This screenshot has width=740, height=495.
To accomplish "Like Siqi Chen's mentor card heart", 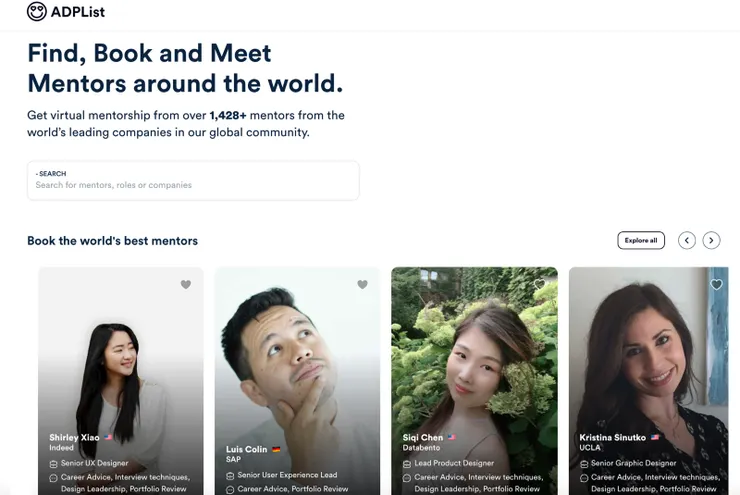I will click(x=540, y=285).
